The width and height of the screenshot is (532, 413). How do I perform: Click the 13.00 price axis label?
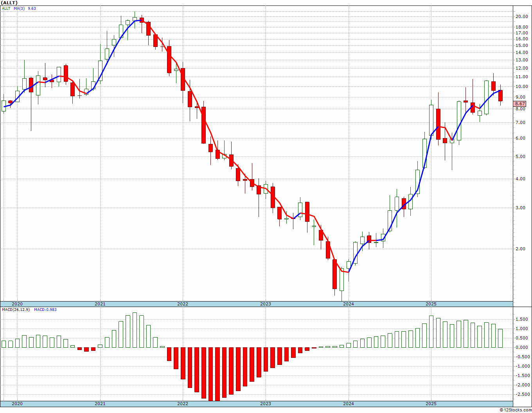pos(521,60)
